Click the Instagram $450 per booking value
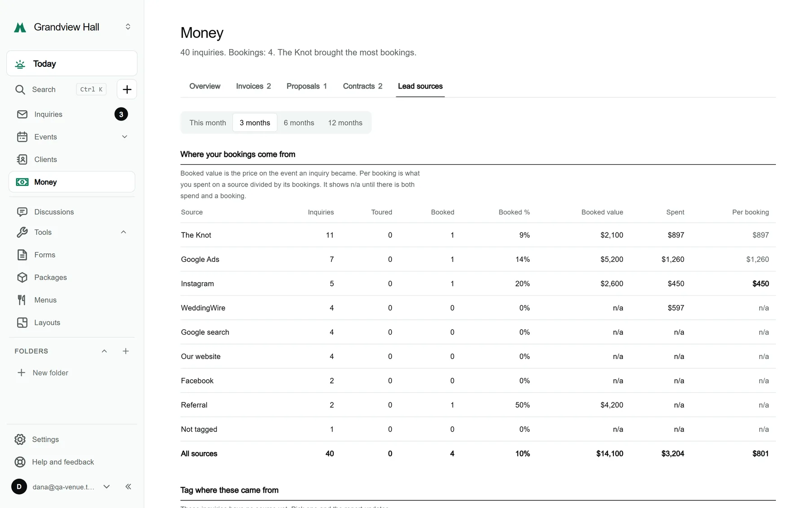 [x=761, y=284]
